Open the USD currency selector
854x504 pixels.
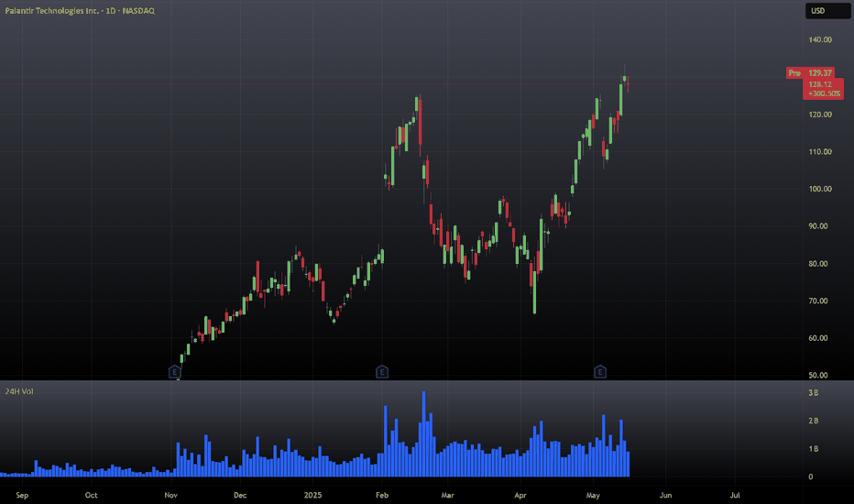[x=827, y=11]
